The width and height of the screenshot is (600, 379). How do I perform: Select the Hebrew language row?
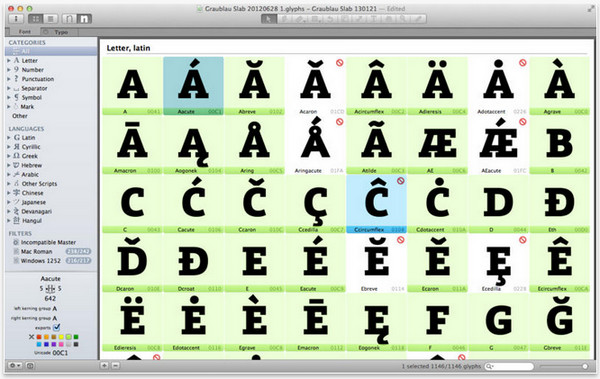tap(51, 165)
